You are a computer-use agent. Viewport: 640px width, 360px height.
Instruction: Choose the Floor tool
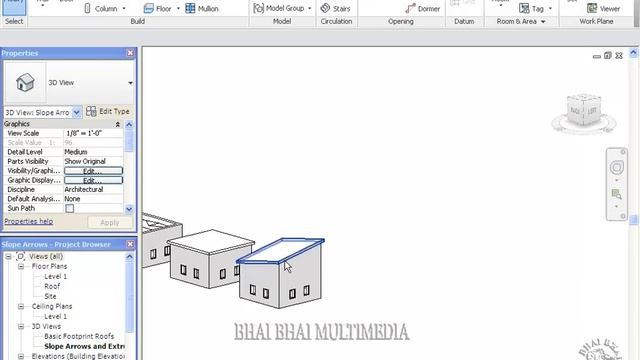click(157, 8)
